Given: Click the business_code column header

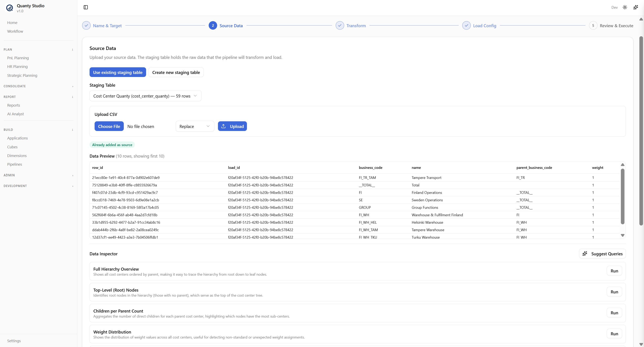Looking at the screenshot, I should tap(371, 168).
